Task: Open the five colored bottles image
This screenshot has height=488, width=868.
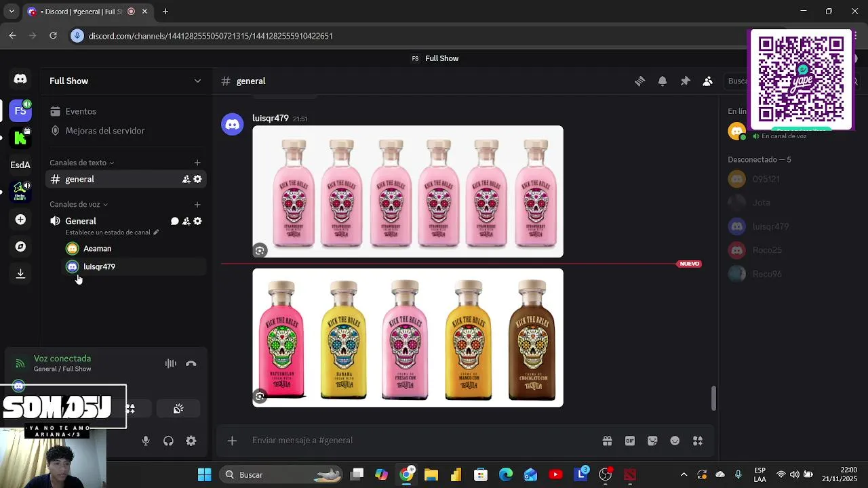Action: point(408,338)
